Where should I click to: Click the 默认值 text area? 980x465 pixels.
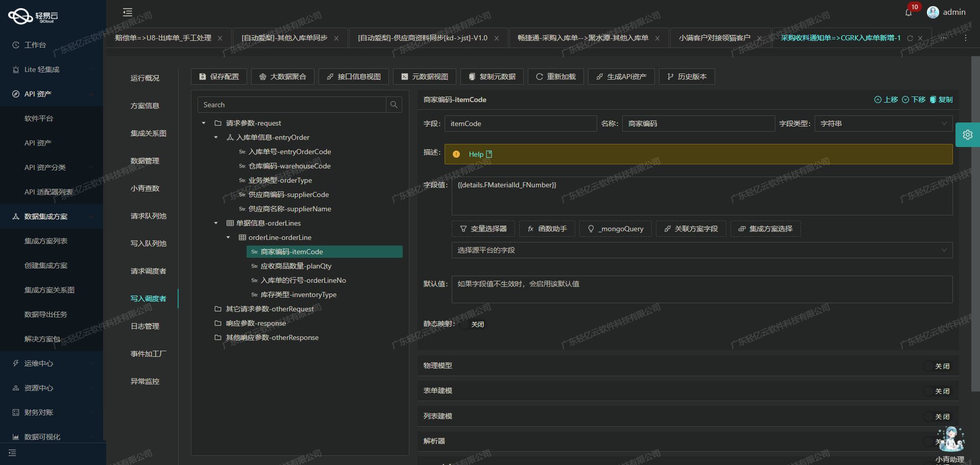coord(702,289)
